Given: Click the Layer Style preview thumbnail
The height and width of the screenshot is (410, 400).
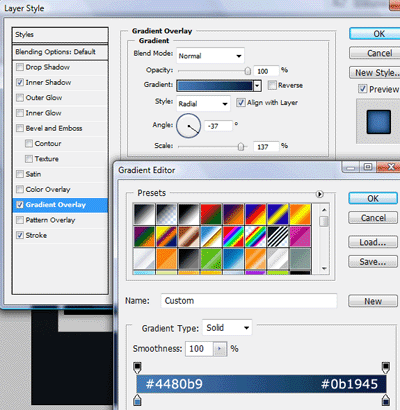Looking at the screenshot, I should click(x=379, y=122).
